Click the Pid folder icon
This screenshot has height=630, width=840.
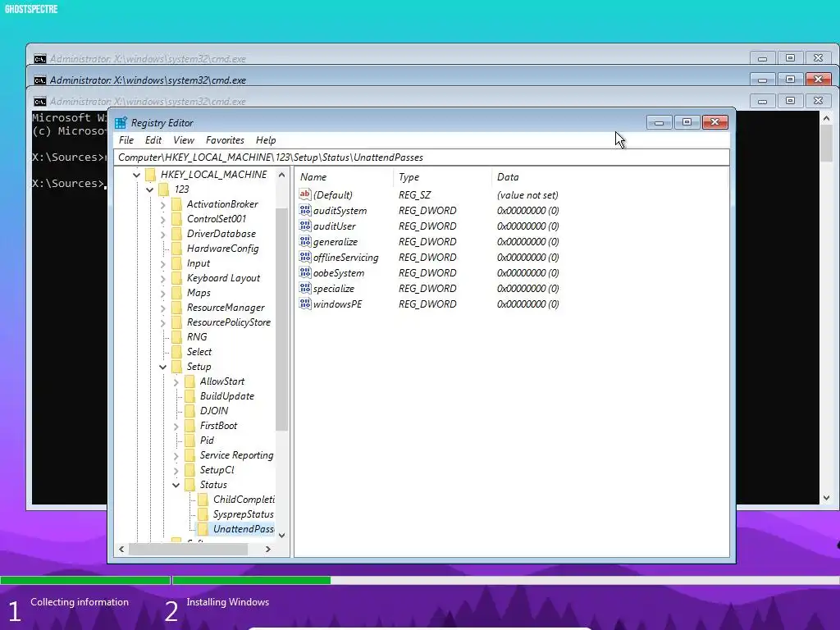click(189, 441)
